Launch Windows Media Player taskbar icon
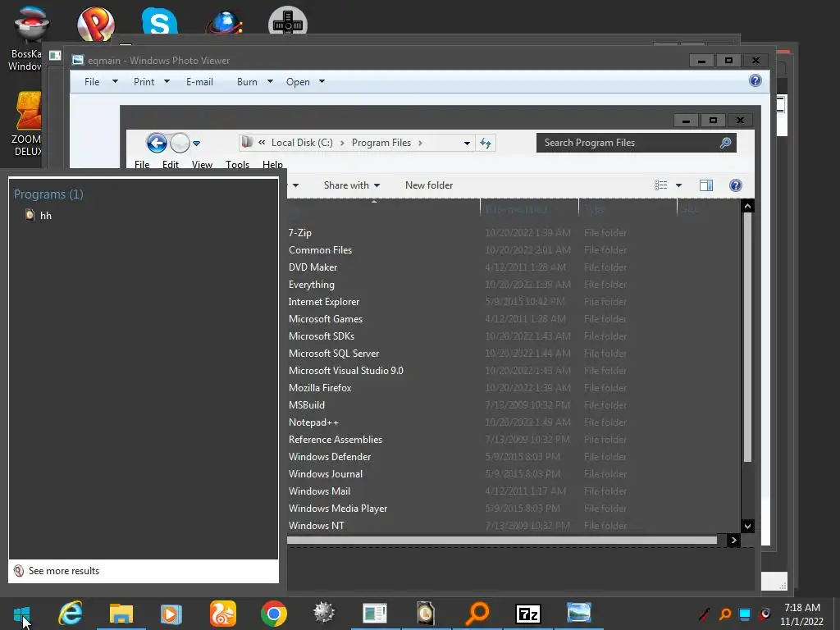The height and width of the screenshot is (630, 840). (x=171, y=614)
